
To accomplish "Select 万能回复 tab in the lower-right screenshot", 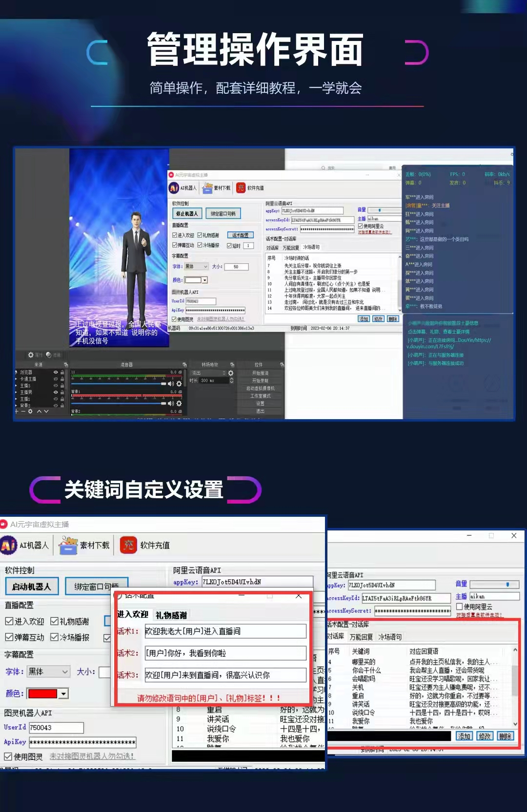I will tap(361, 637).
